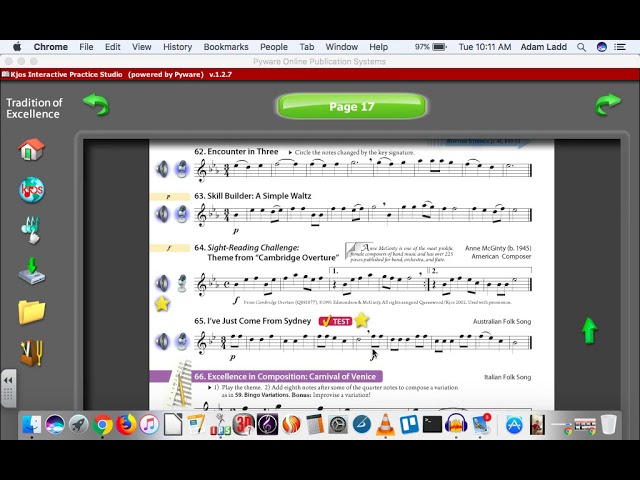Click the download to drive icon
This screenshot has width=640, height=480.
[31, 271]
